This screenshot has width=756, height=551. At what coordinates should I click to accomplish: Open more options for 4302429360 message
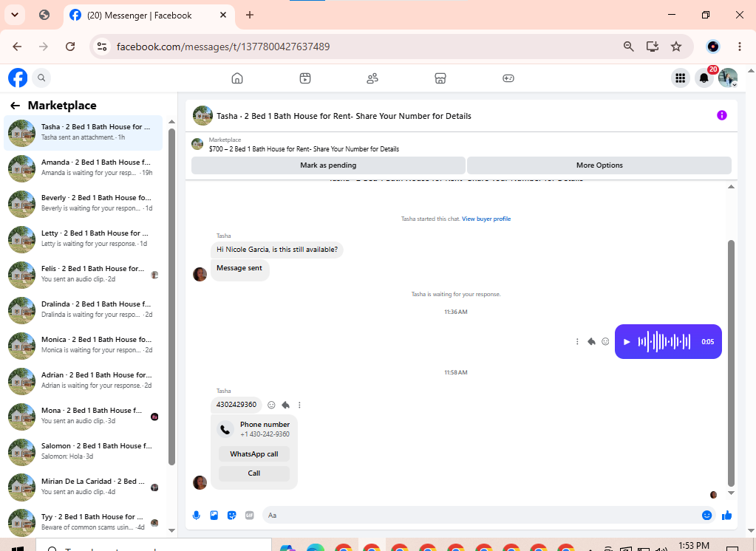[x=299, y=405]
